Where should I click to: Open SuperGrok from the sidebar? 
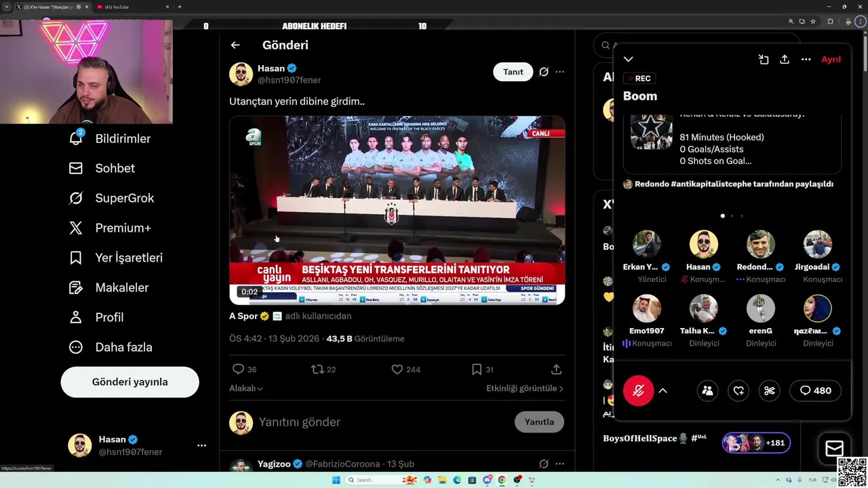[112, 198]
